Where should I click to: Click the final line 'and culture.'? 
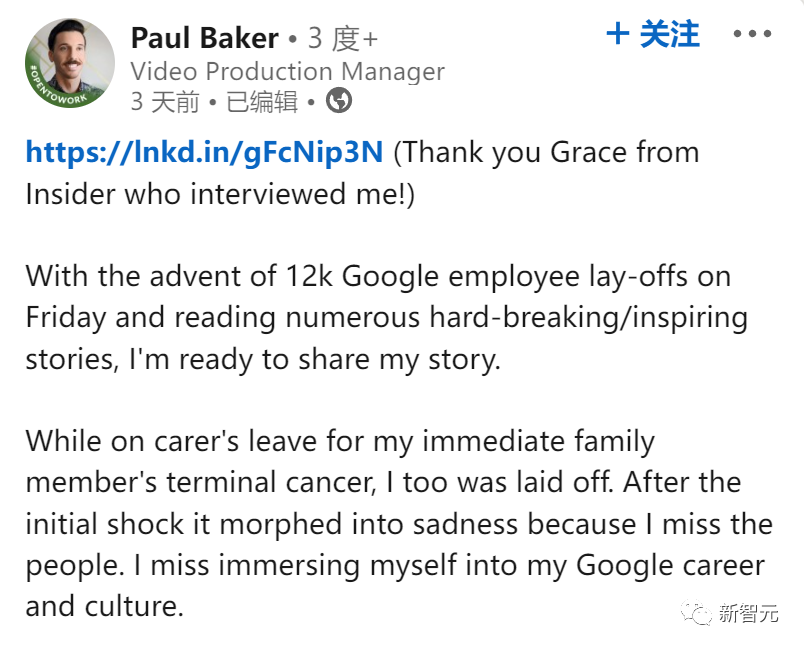pyautogui.click(x=105, y=606)
